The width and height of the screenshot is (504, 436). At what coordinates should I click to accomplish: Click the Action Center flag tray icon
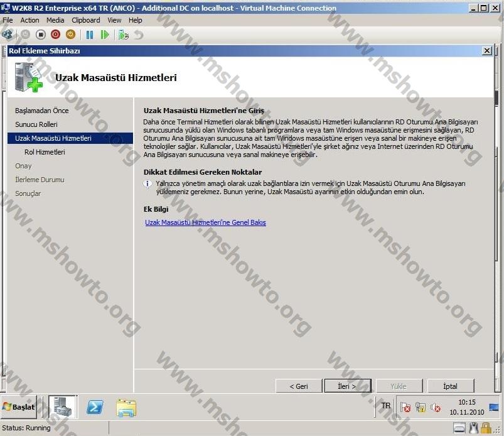tap(405, 407)
